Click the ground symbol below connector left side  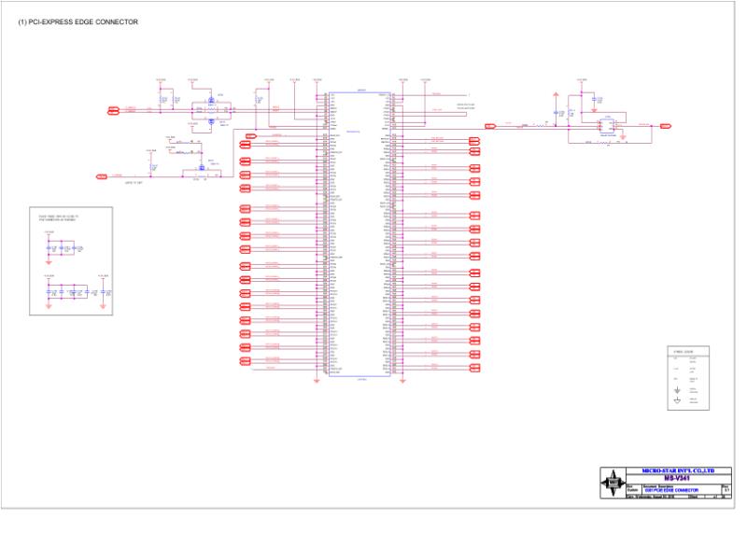pyautogui.click(x=317, y=381)
